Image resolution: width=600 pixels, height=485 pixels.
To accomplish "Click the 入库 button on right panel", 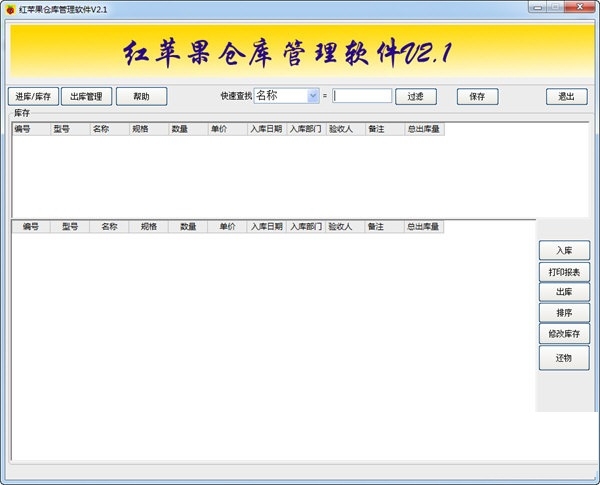I will [564, 251].
